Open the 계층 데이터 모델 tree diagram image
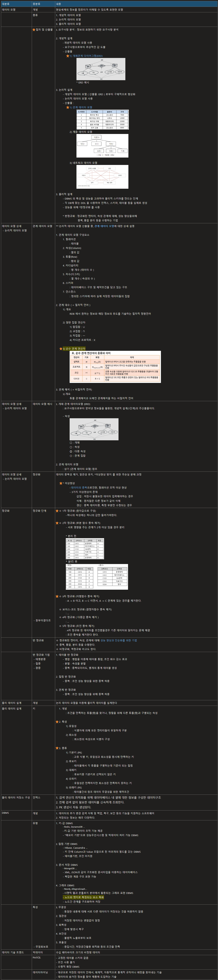 [102, 146]
